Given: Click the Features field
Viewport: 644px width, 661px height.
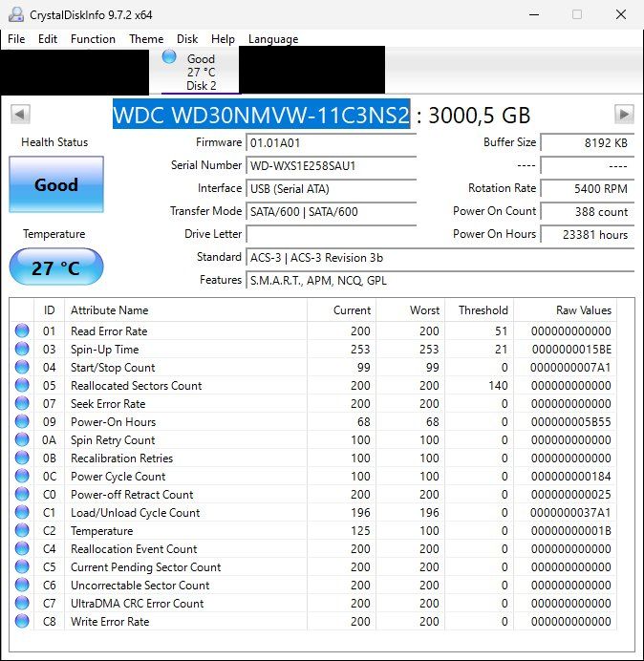Looking at the screenshot, I should pos(440,280).
